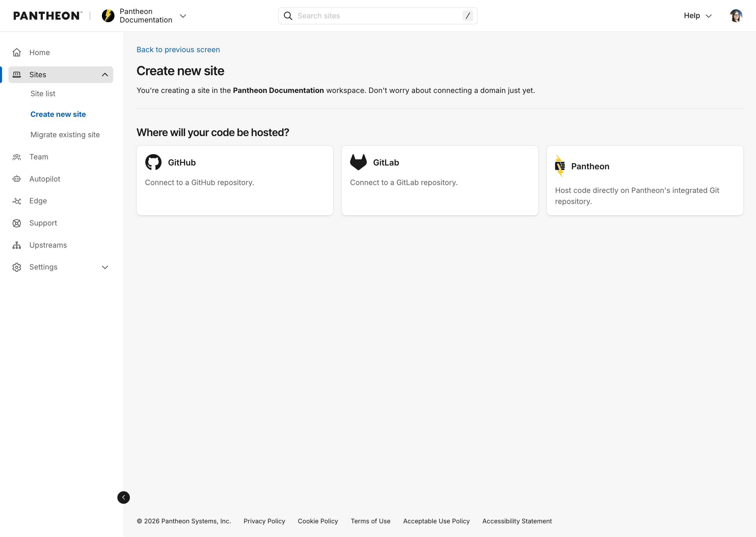Click the Home house icon
The width and height of the screenshot is (756, 537).
17,52
